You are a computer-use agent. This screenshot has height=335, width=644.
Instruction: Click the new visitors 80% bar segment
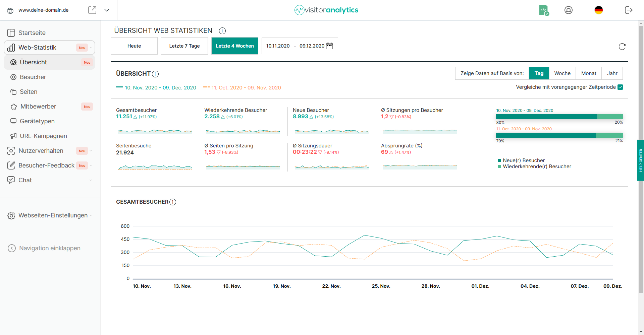tap(546, 117)
